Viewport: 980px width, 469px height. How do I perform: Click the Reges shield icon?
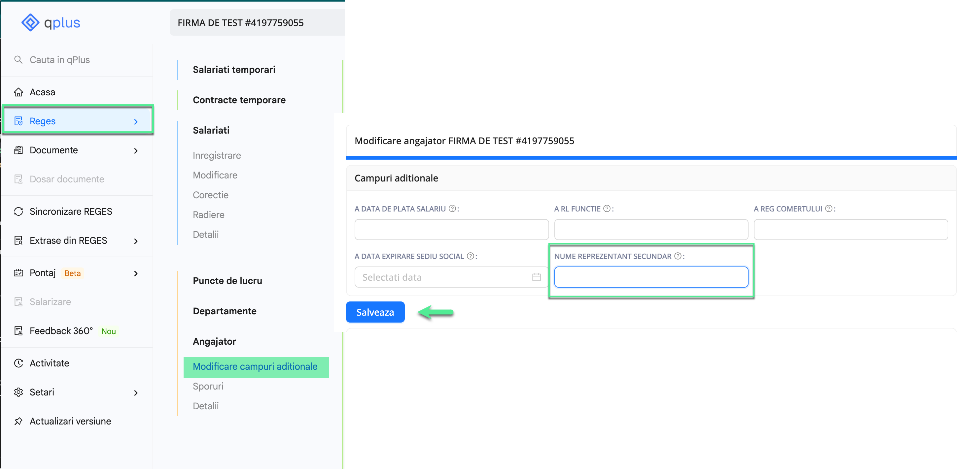[18, 121]
